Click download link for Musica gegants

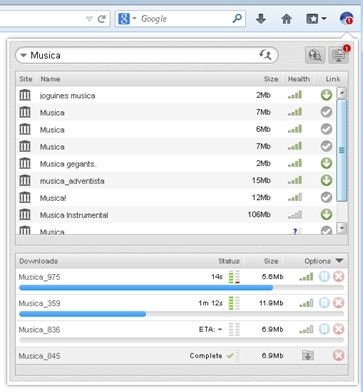[x=326, y=163]
